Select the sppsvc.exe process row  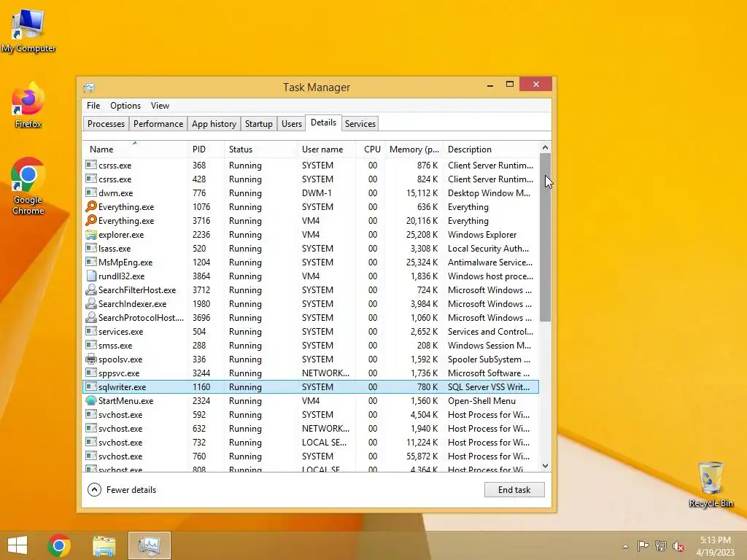coord(311,373)
